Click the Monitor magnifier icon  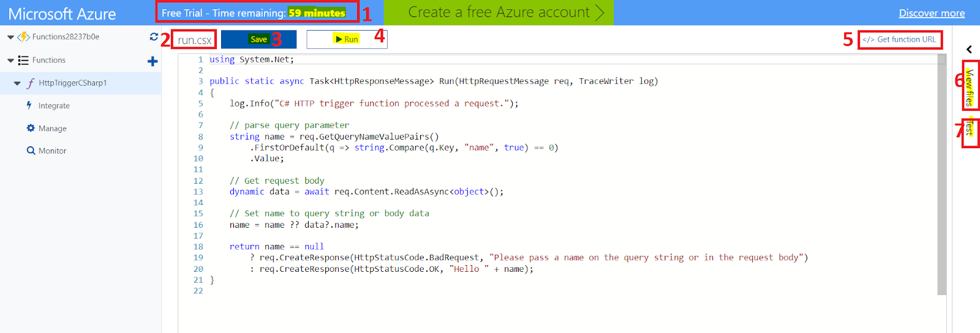[x=31, y=151]
